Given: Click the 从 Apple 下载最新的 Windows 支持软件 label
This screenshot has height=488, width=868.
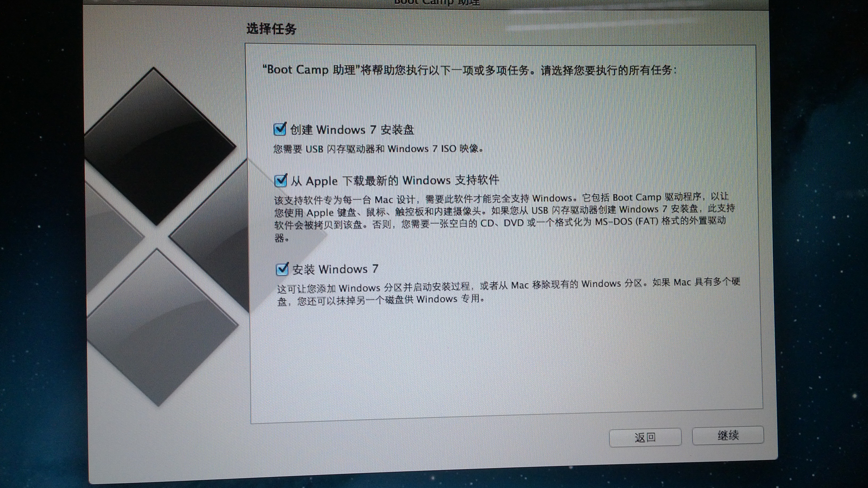Looking at the screenshot, I should click(394, 181).
